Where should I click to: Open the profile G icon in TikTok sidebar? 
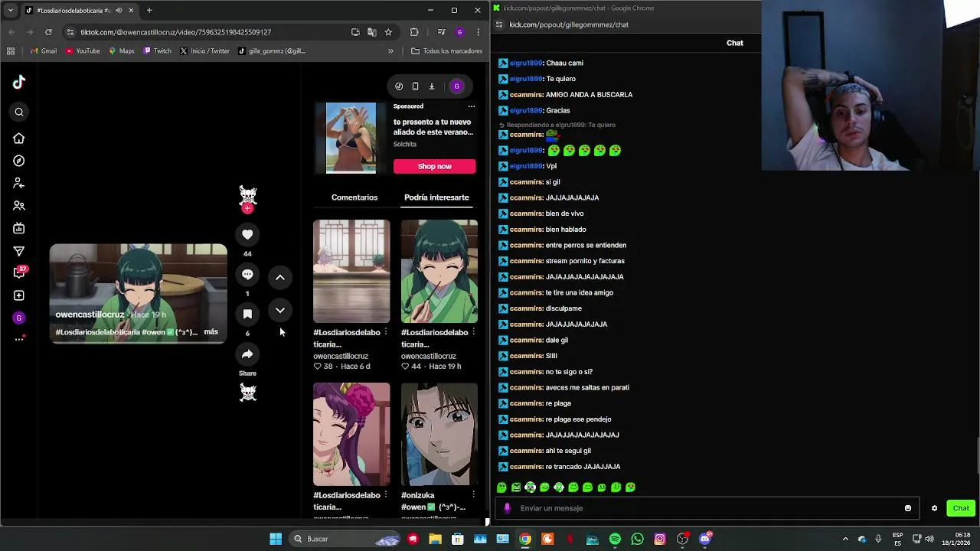click(x=19, y=318)
